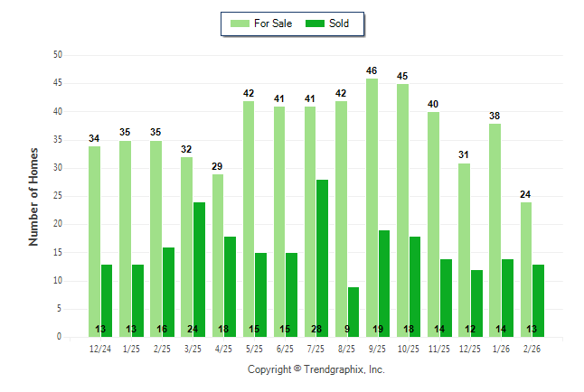Click the 3/25 Sold bar showing 24
This screenshot has width=584, height=392.
(199, 269)
